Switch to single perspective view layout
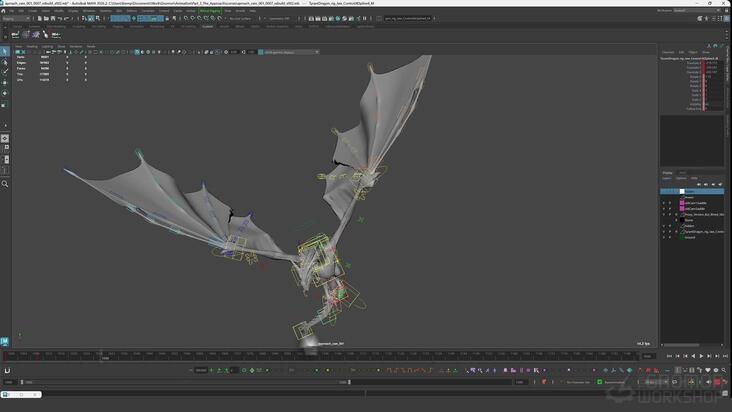This screenshot has width=732, height=412. pos(5,139)
